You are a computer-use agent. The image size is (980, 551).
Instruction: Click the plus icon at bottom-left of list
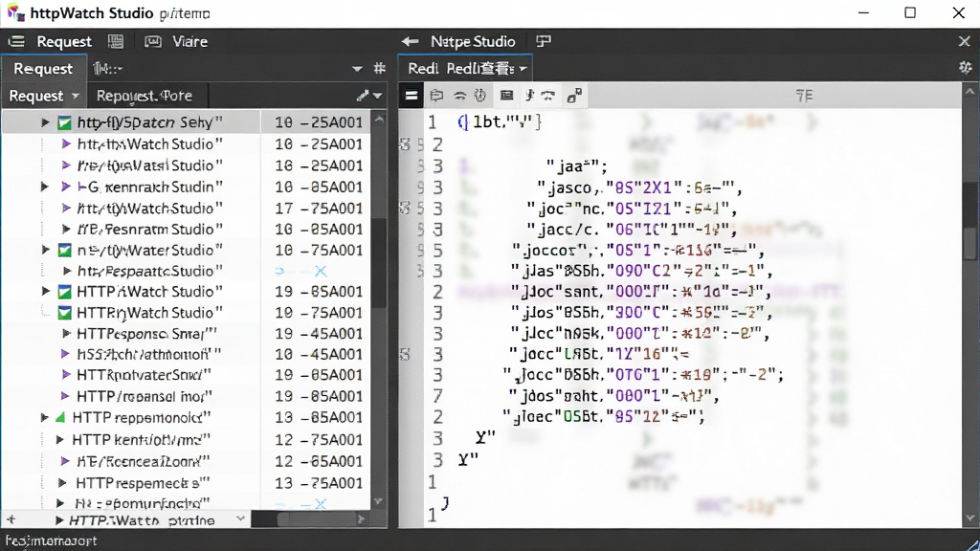click(11, 519)
